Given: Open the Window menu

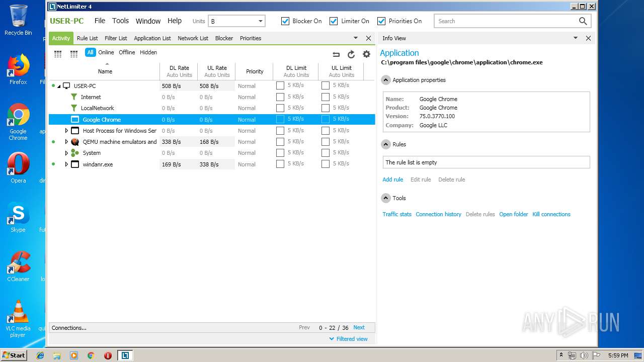Looking at the screenshot, I should coord(148,21).
